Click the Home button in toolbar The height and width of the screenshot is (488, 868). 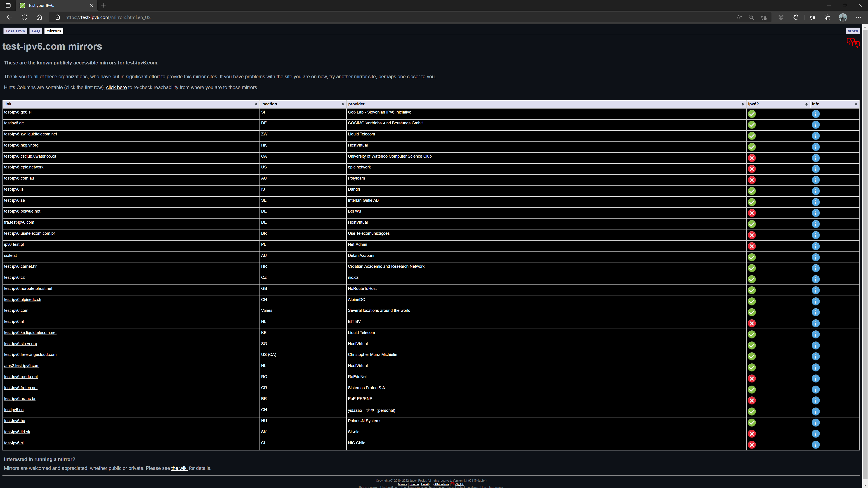[x=39, y=17]
